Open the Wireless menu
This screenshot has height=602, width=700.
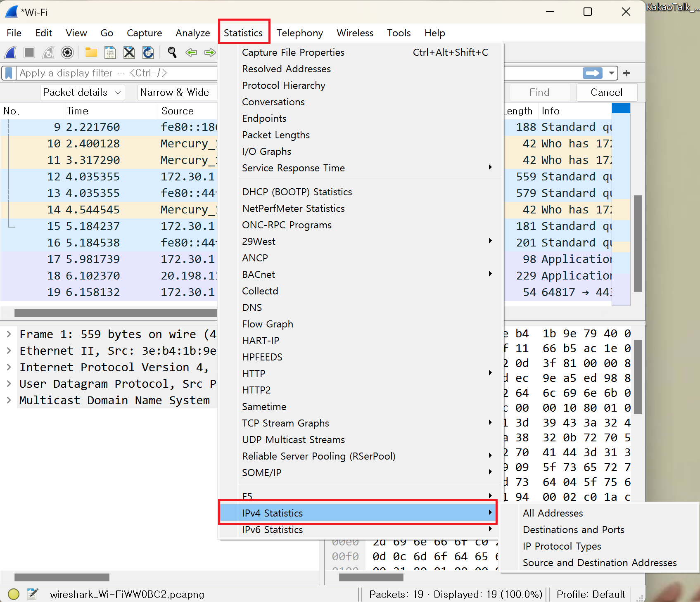355,33
